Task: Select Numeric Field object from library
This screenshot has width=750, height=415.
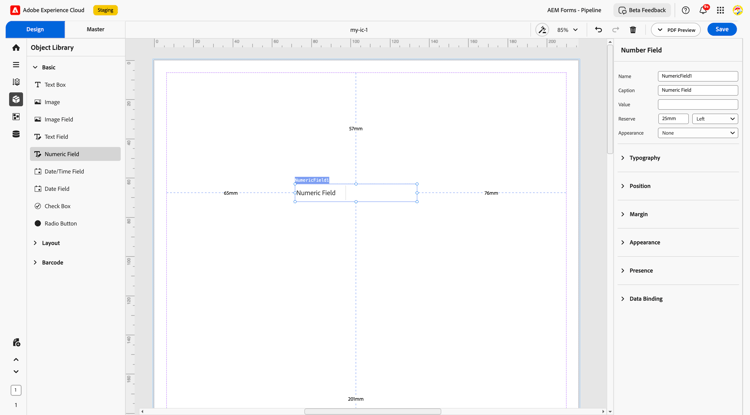Action: tap(75, 154)
